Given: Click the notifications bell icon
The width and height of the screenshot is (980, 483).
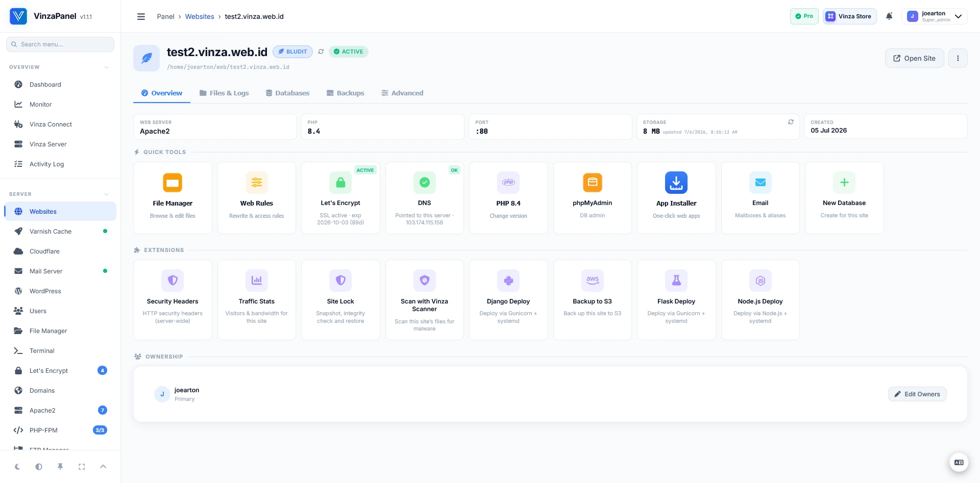Looking at the screenshot, I should [889, 16].
